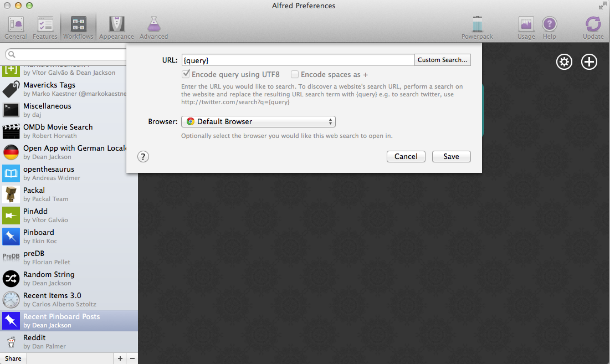Click the Share button
Screen dimensions: 610x364
tap(13, 358)
